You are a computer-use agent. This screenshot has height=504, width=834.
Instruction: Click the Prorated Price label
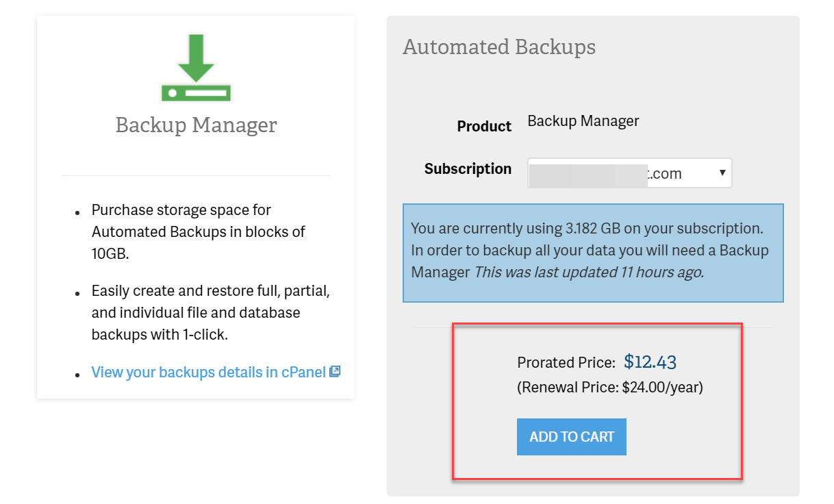tap(566, 362)
